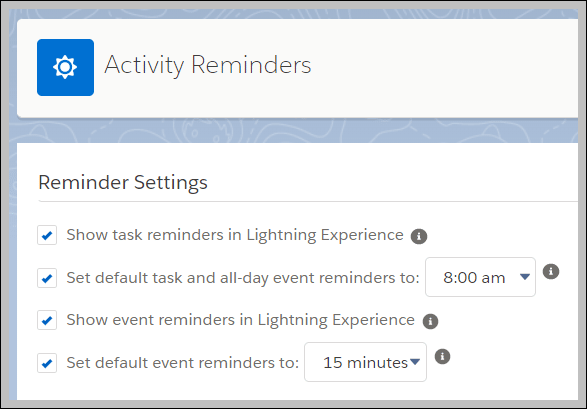
Task: Click the arrow on 8:00 am dropdown
Action: click(x=525, y=277)
